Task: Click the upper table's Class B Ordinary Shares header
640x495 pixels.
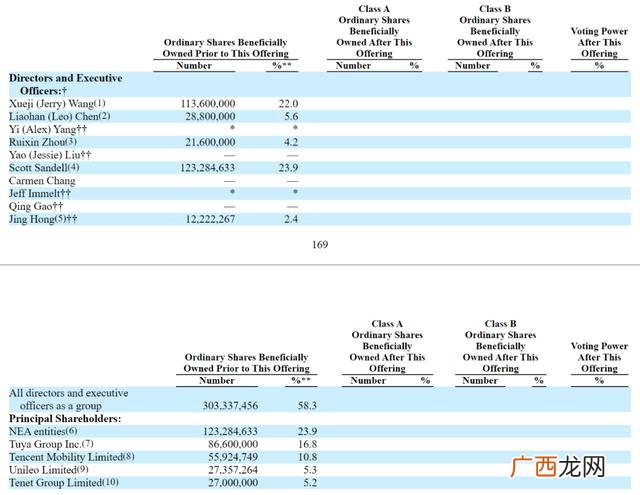Action: (x=495, y=31)
